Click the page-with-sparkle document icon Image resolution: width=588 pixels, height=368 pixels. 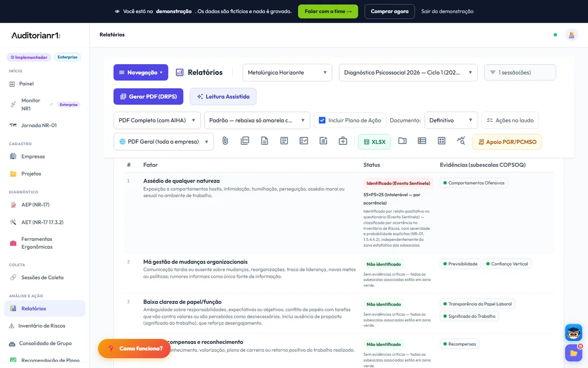click(323, 141)
